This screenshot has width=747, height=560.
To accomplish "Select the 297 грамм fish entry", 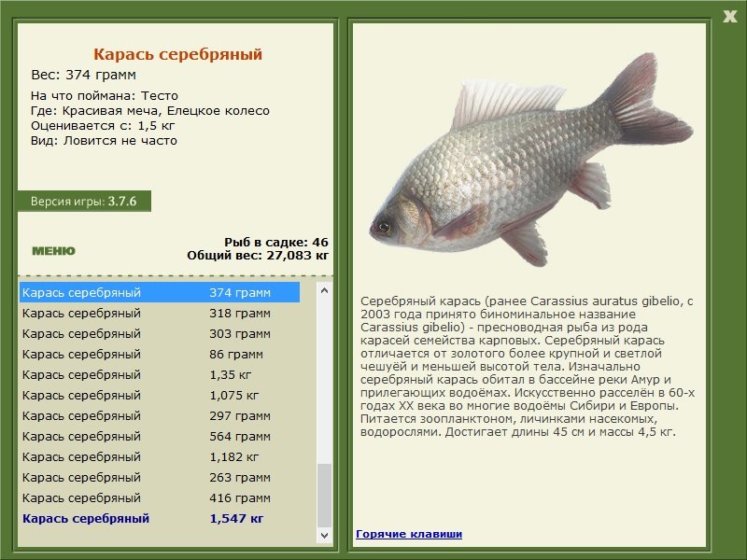I will pos(159,416).
